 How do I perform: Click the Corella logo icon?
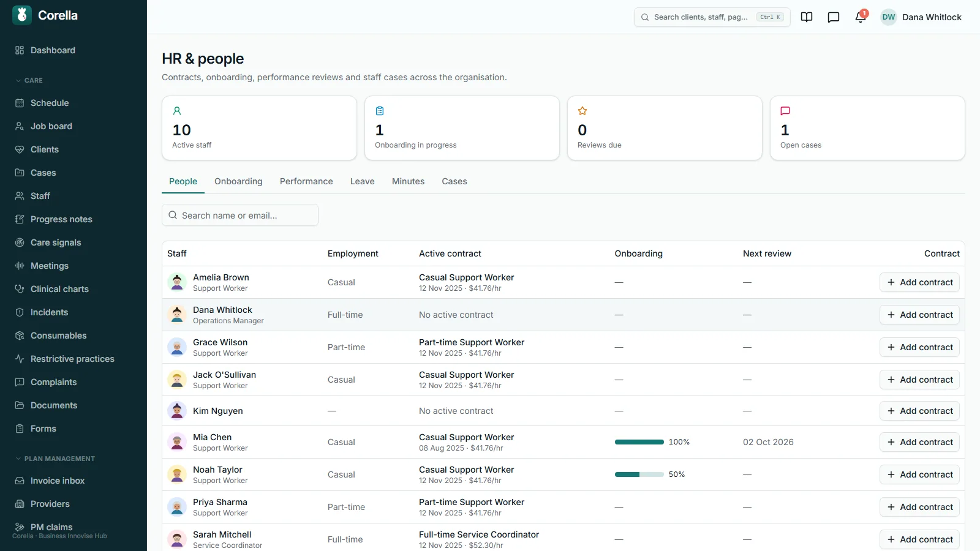click(22, 15)
